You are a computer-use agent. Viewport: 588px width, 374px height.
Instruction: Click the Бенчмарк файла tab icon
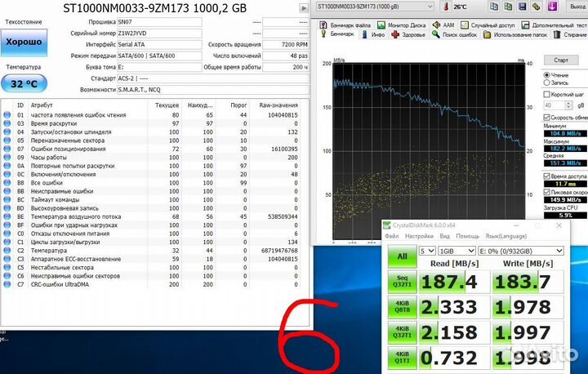tap(323, 25)
